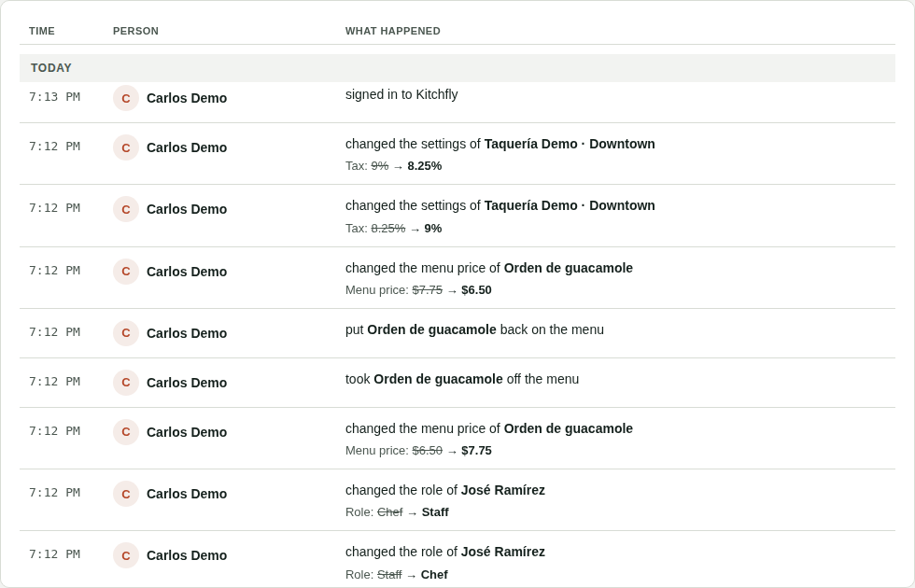This screenshot has width=915, height=588.
Task: Click the avatar in the Chef to Staff role row
Action: tap(125, 494)
